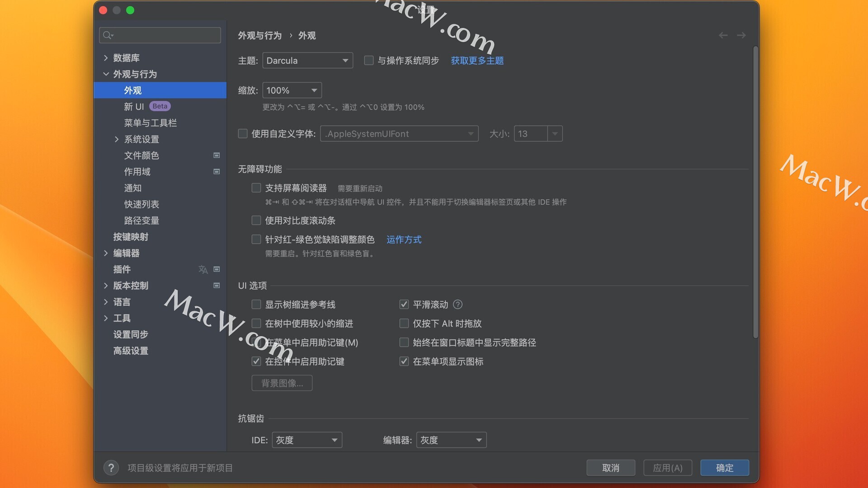Click the forward navigation arrow
The image size is (868, 488).
[741, 35]
